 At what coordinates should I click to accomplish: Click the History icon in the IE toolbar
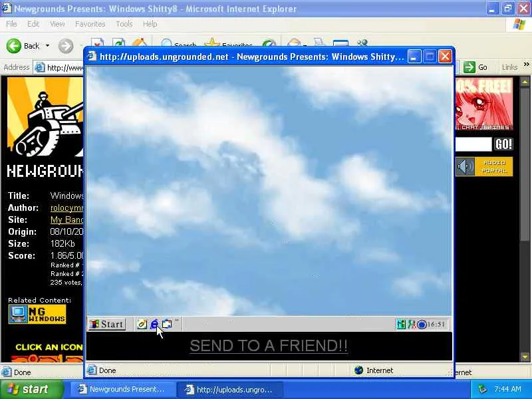point(269,43)
